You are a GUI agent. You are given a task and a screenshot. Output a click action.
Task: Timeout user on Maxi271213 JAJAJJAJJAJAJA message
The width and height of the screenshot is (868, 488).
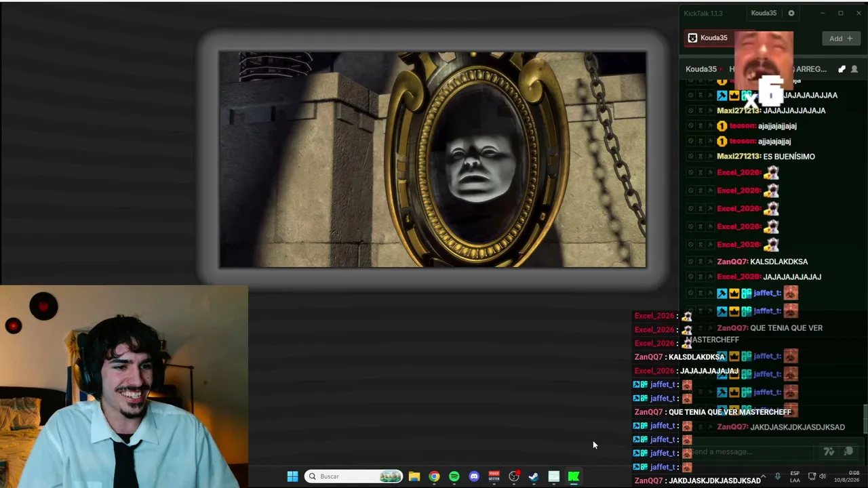click(701, 110)
